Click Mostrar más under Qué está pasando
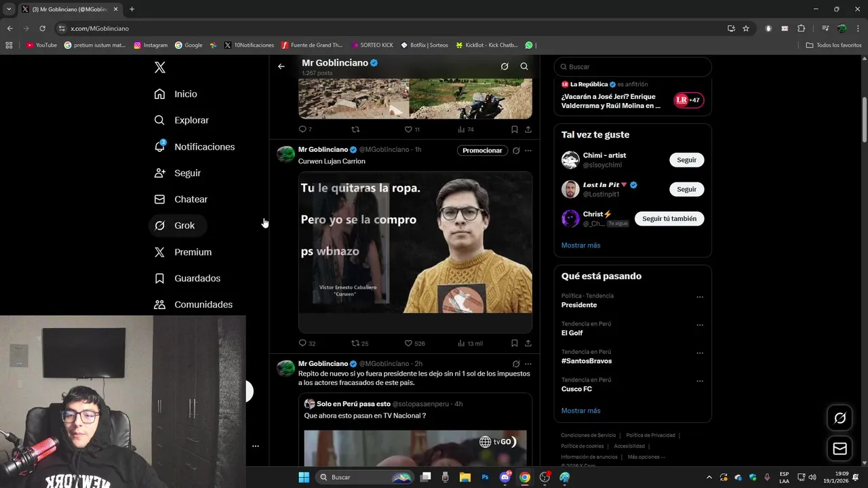The image size is (868, 488). (580, 411)
